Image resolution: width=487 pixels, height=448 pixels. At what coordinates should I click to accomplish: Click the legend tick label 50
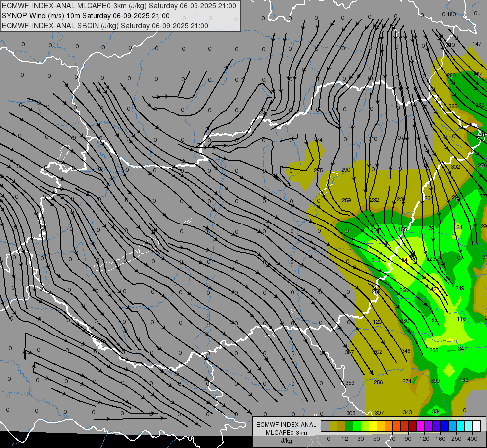click(x=377, y=439)
